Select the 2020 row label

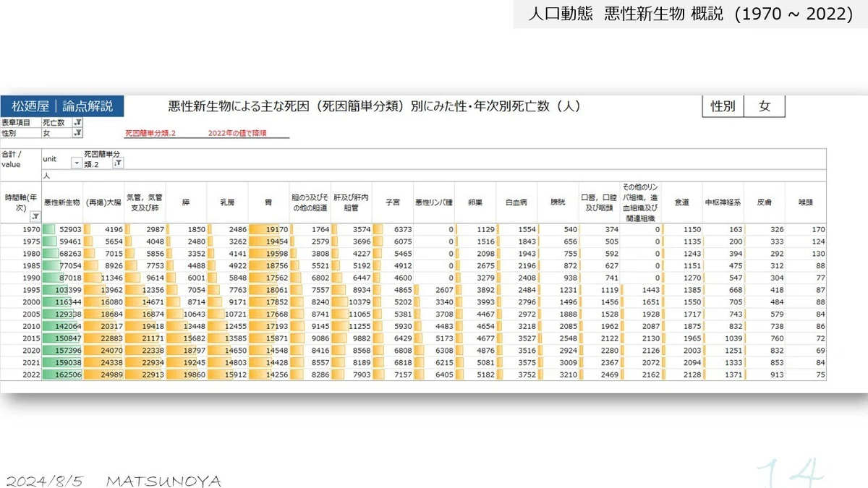[21, 351]
